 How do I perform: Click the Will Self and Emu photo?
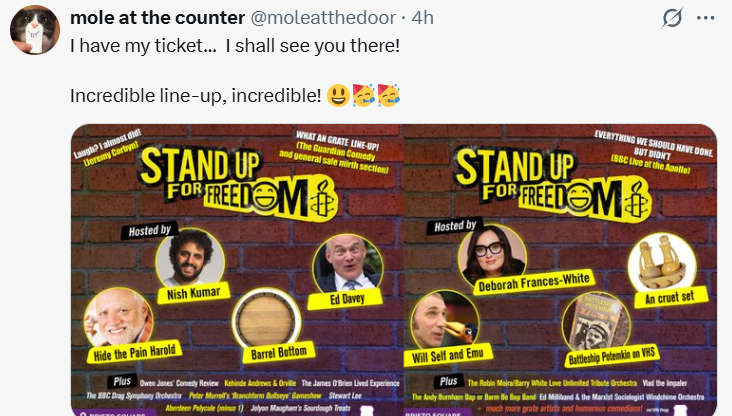click(x=445, y=320)
